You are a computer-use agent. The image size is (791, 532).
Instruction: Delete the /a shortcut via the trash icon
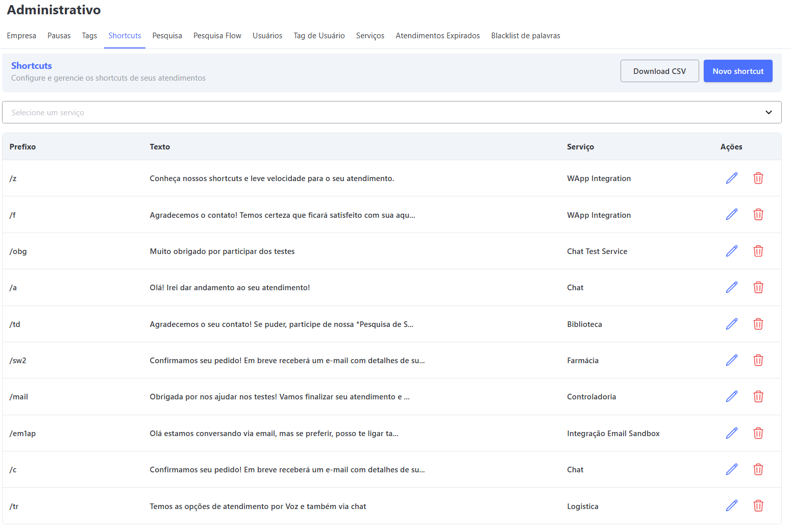point(758,287)
